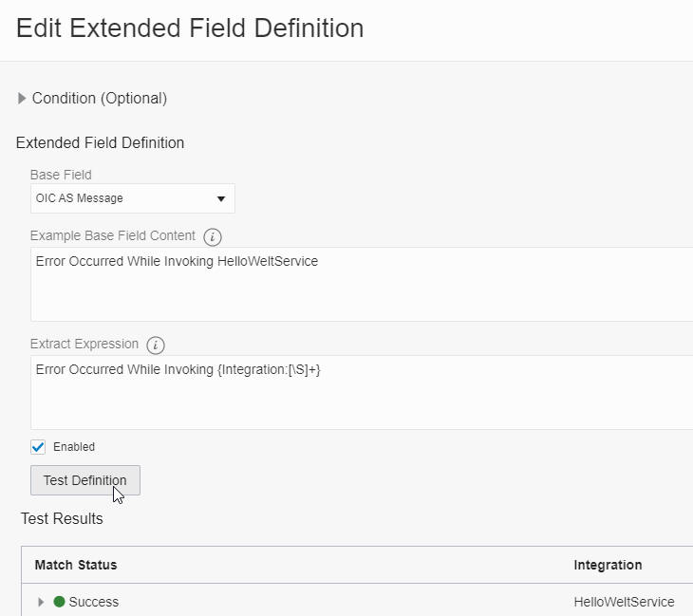Screen dimensions: 693x616
Task: Click the Enabled checkbox label
Action: click(74, 447)
